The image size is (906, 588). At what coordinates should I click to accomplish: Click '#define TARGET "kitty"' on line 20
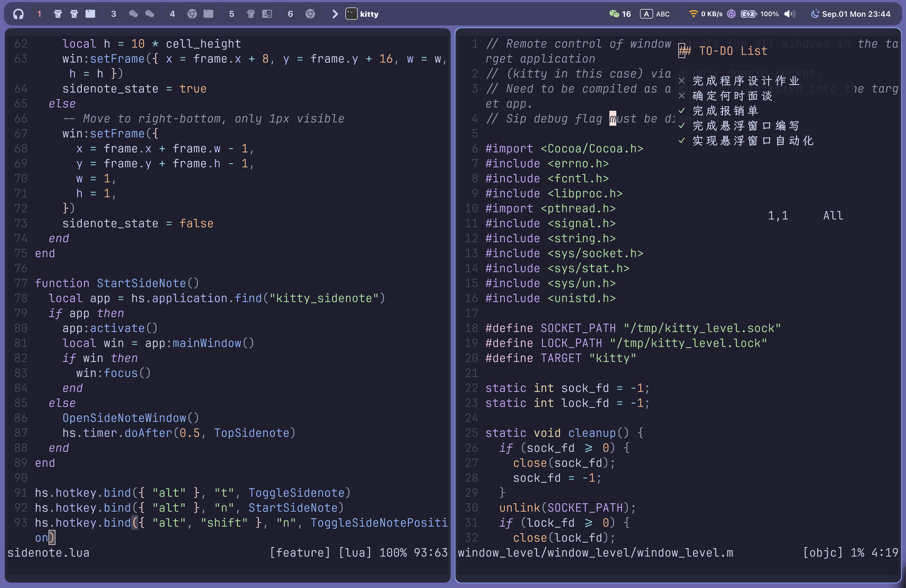pos(561,358)
